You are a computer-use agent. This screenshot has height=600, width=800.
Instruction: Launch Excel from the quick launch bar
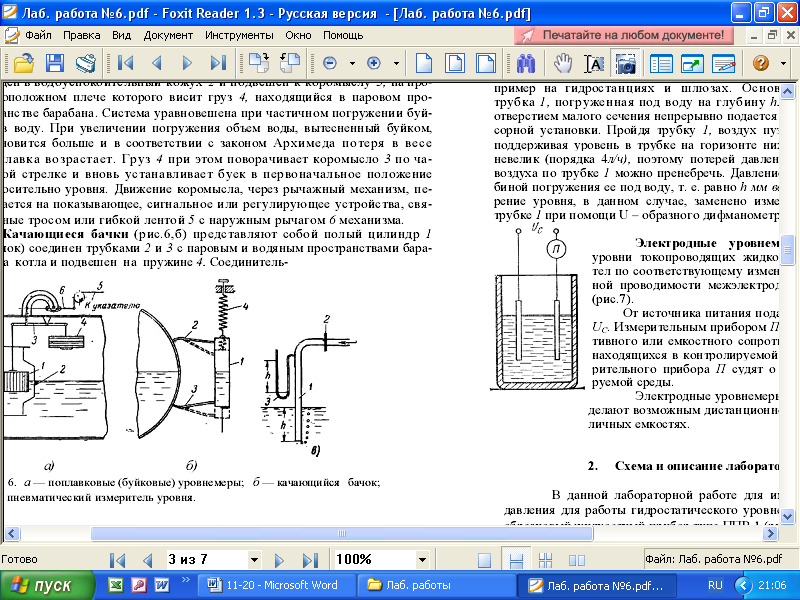tap(116, 585)
